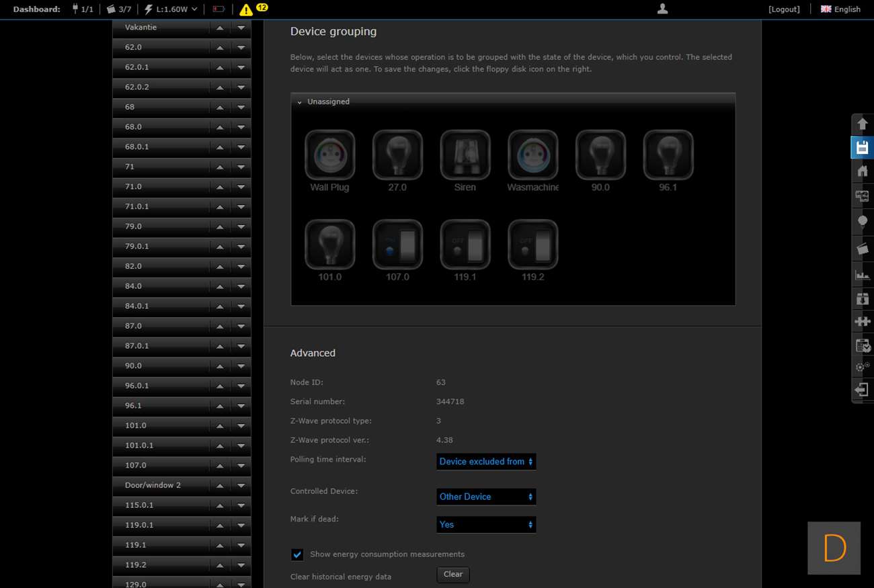Open the user profile icon in top bar
874x588 pixels.
(x=662, y=9)
